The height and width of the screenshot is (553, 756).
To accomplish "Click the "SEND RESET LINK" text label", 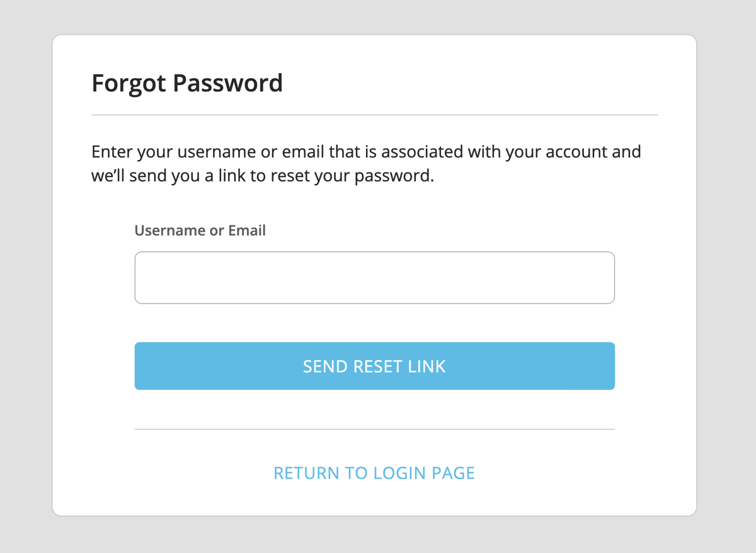I will [374, 366].
